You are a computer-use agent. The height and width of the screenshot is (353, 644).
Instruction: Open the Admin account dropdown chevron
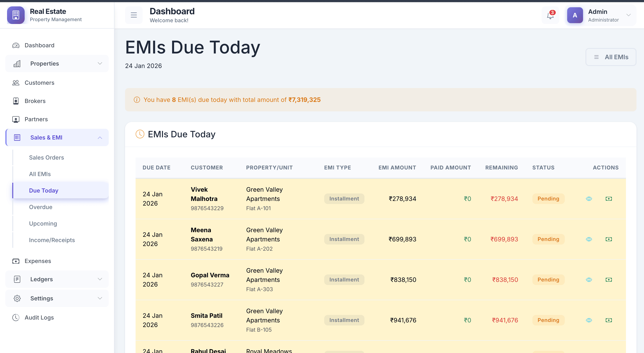click(x=628, y=15)
